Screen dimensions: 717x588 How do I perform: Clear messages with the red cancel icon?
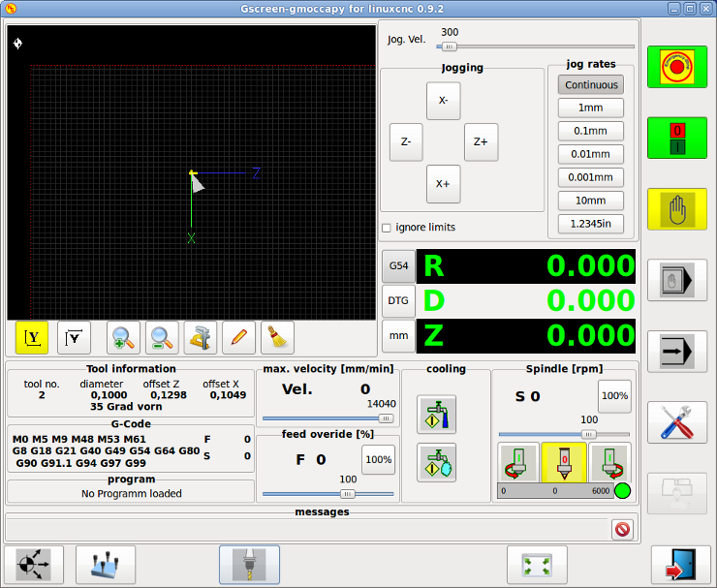[623, 529]
